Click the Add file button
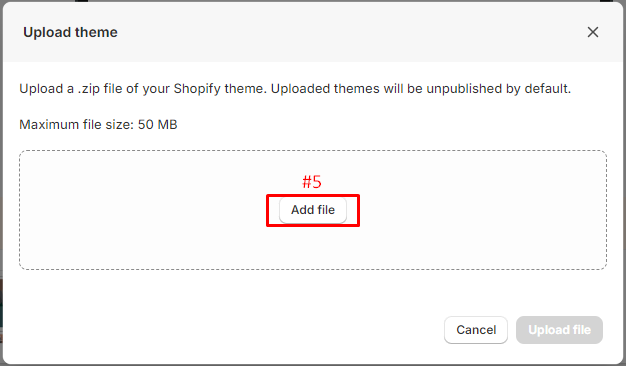The width and height of the screenshot is (626, 366). (x=313, y=210)
